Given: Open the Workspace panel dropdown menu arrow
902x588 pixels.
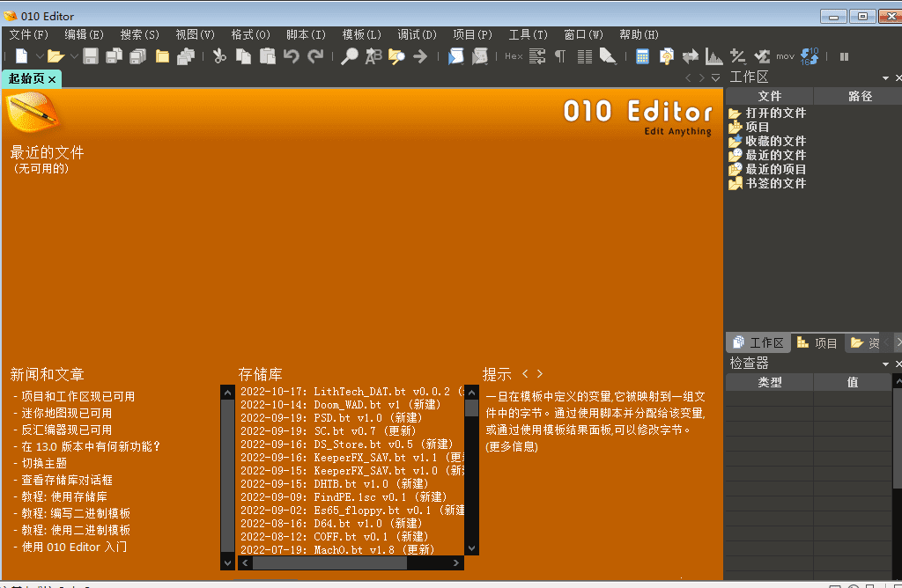Looking at the screenshot, I should (x=884, y=78).
